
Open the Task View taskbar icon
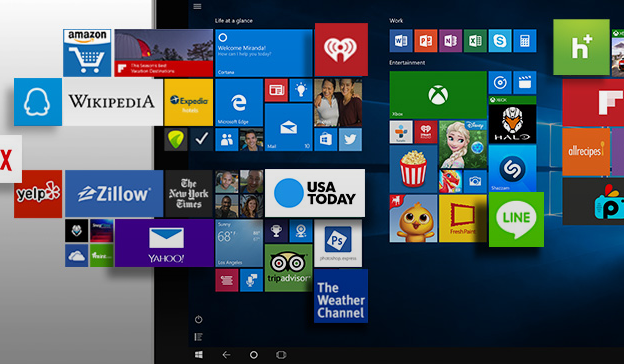[x=281, y=354]
